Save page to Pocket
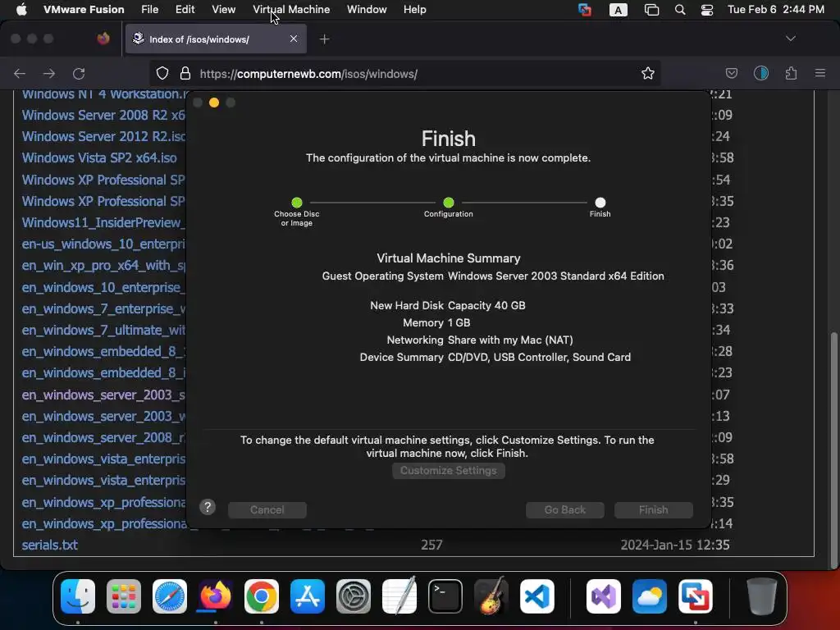The height and width of the screenshot is (630, 840). [731, 73]
